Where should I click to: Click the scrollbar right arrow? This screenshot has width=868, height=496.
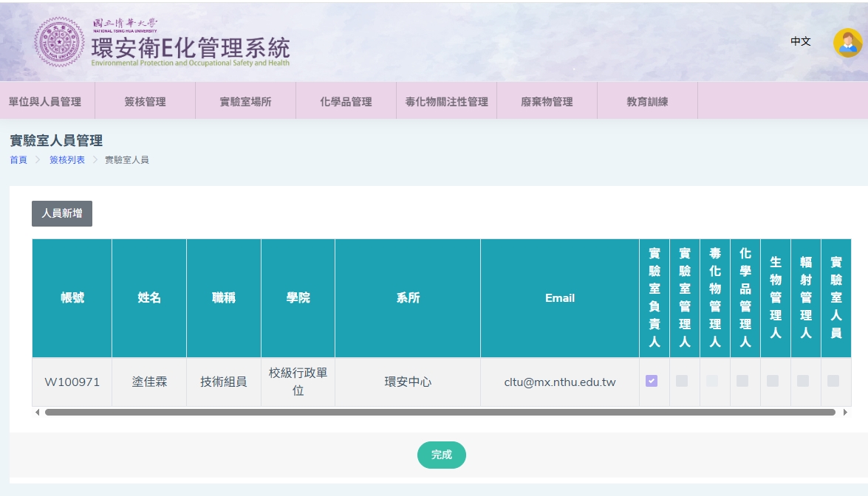pos(845,412)
